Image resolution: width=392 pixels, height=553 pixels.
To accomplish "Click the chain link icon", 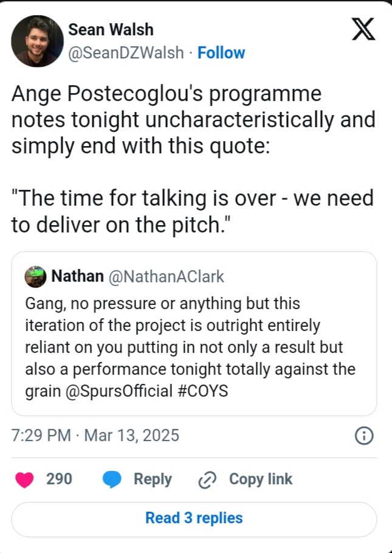I will (208, 479).
